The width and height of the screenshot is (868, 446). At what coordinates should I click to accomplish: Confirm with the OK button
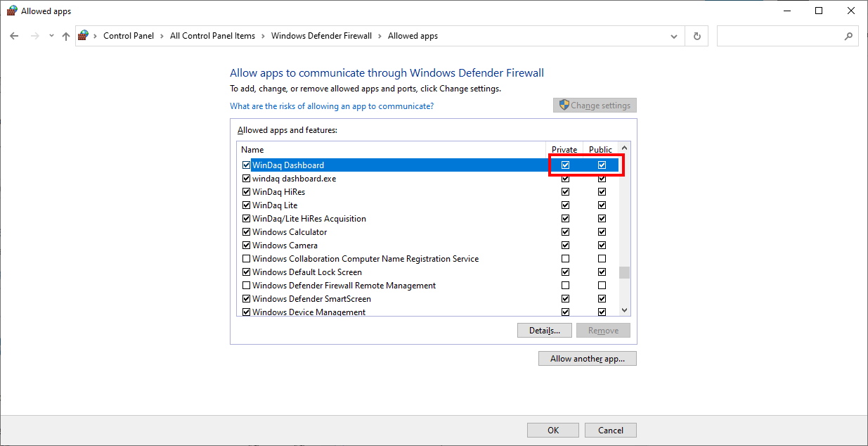(553, 430)
